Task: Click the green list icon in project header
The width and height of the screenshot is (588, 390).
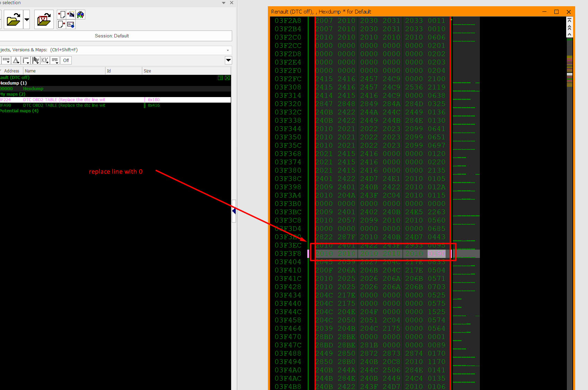Action: (x=220, y=78)
